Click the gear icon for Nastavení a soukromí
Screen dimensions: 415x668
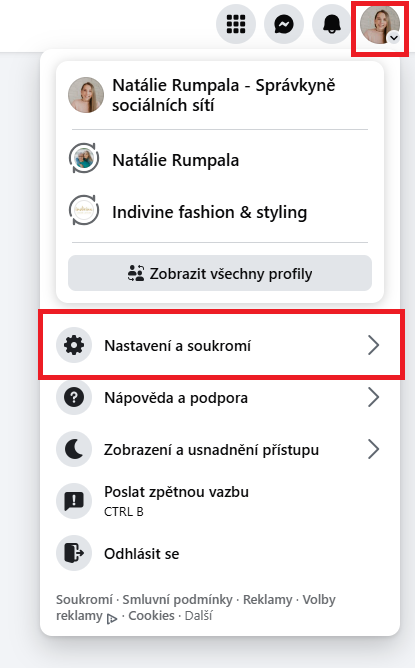[x=74, y=345]
